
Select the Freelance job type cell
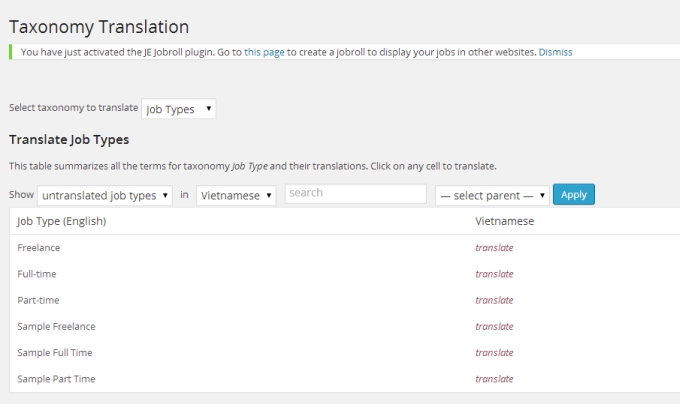click(x=39, y=247)
